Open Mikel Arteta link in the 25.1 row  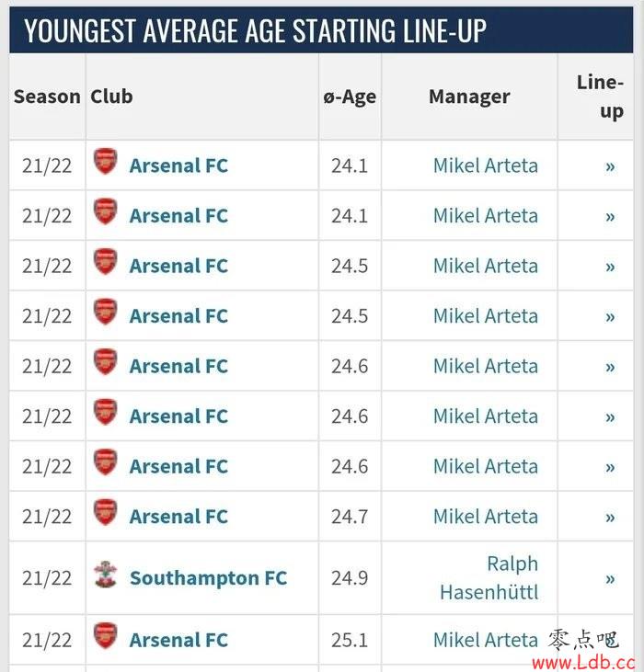[486, 641]
